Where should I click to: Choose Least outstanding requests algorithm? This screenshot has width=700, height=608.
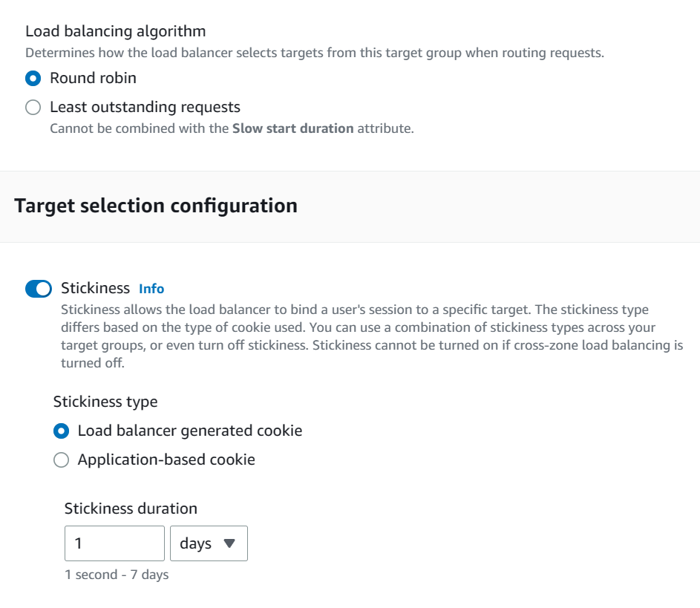pos(33,108)
